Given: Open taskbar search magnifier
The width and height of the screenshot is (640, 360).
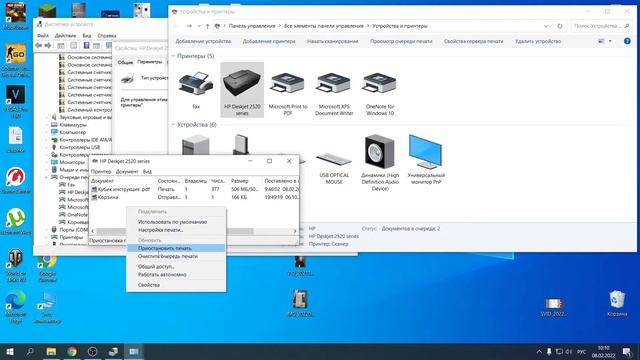Looking at the screenshot, I should (30, 351).
